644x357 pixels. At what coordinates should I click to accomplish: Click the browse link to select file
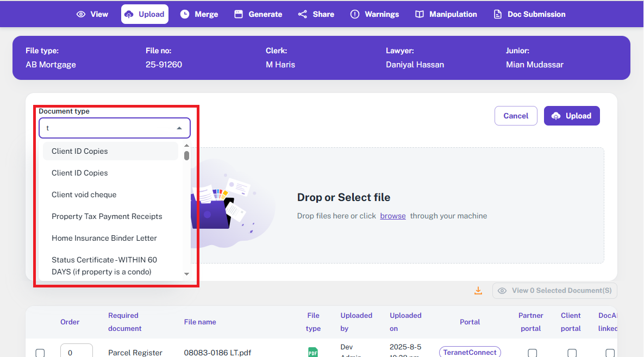click(x=393, y=216)
